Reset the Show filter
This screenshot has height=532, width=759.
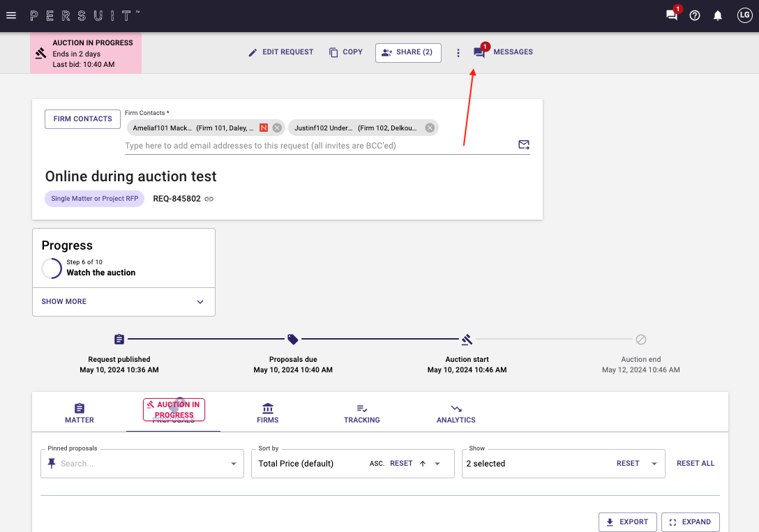click(628, 464)
